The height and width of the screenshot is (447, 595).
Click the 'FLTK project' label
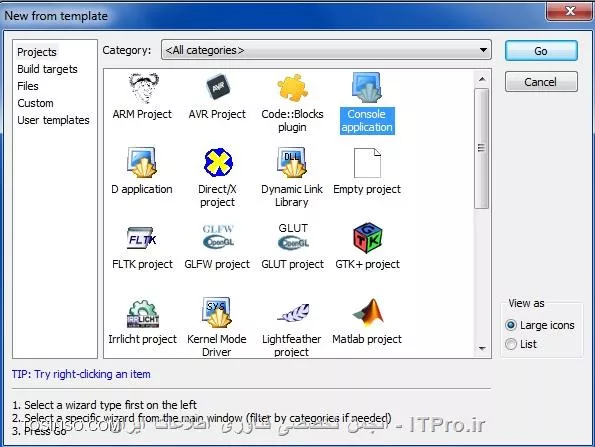(142, 264)
